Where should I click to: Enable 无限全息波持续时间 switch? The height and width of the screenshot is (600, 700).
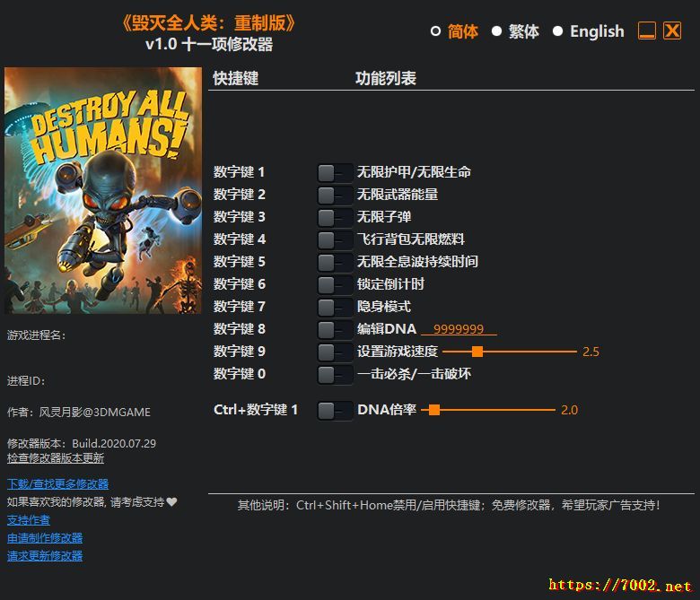(x=335, y=262)
